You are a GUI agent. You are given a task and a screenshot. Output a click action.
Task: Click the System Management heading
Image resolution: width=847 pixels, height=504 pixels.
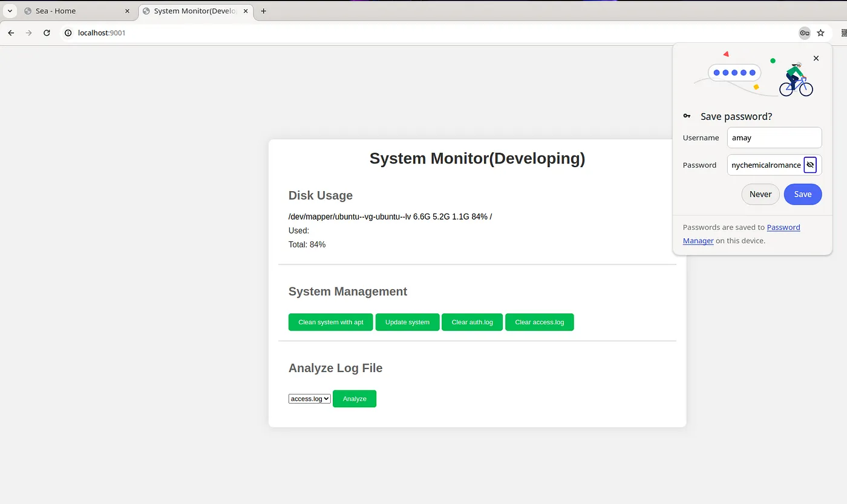[x=348, y=292]
